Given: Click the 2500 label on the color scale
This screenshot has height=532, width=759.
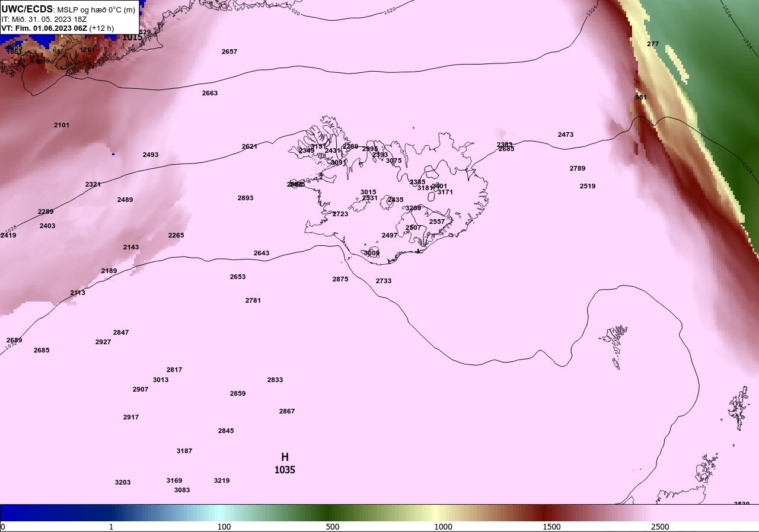Looking at the screenshot, I should pyautogui.click(x=660, y=527).
